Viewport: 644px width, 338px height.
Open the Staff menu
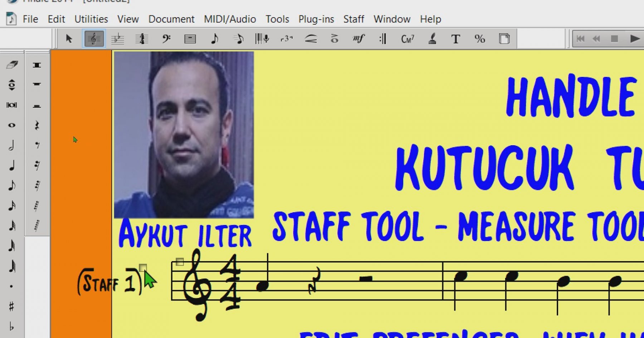(353, 19)
